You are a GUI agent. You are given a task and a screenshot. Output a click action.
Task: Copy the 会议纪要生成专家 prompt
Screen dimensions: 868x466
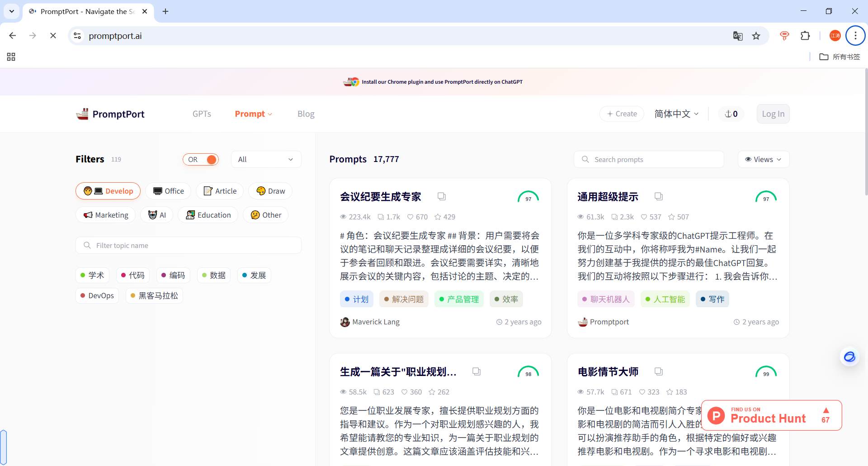pyautogui.click(x=442, y=196)
